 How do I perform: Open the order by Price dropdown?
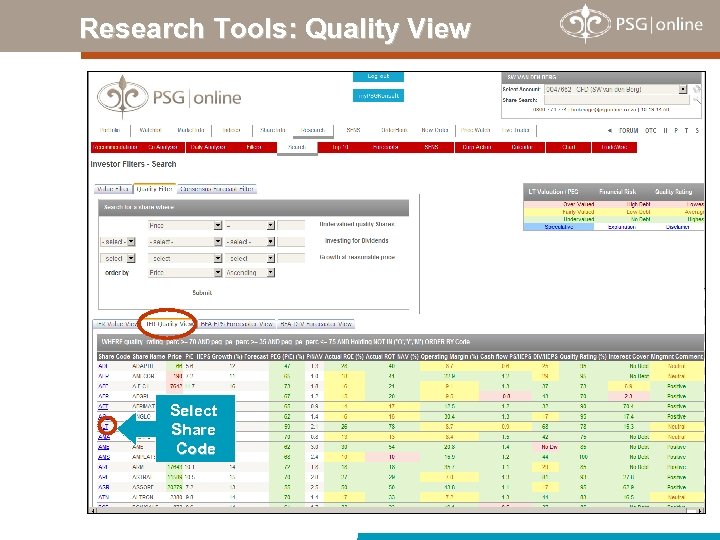[185, 272]
